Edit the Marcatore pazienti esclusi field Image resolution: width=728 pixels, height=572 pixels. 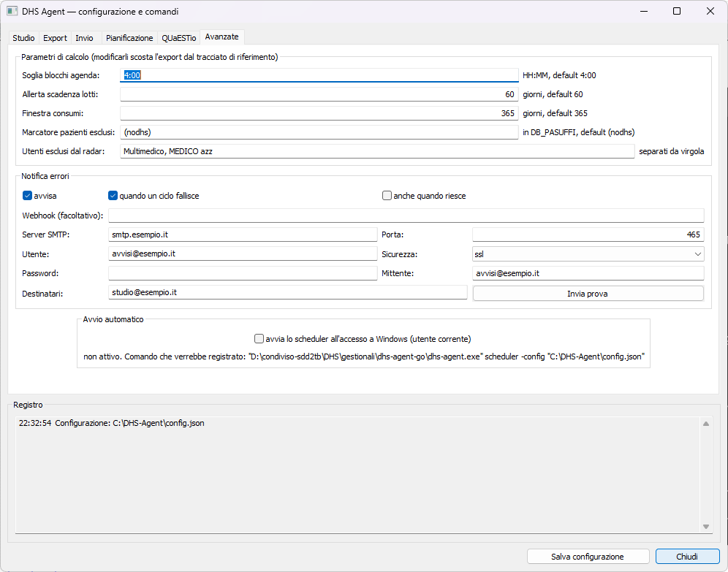click(319, 132)
